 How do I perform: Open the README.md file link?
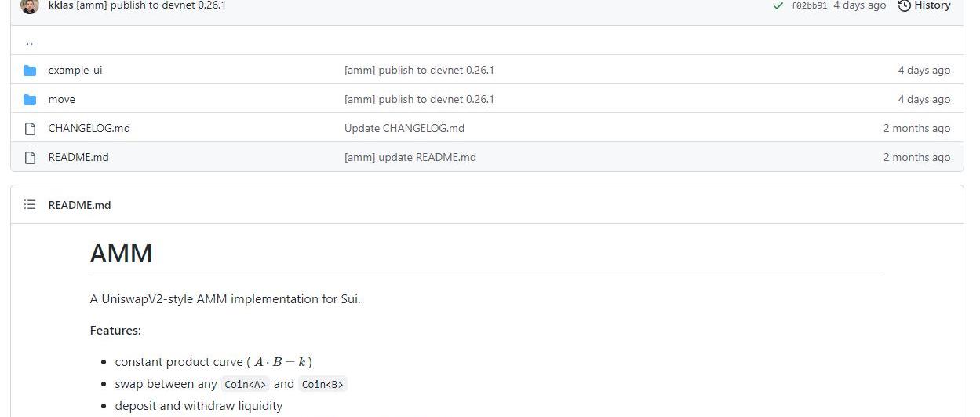(78, 158)
